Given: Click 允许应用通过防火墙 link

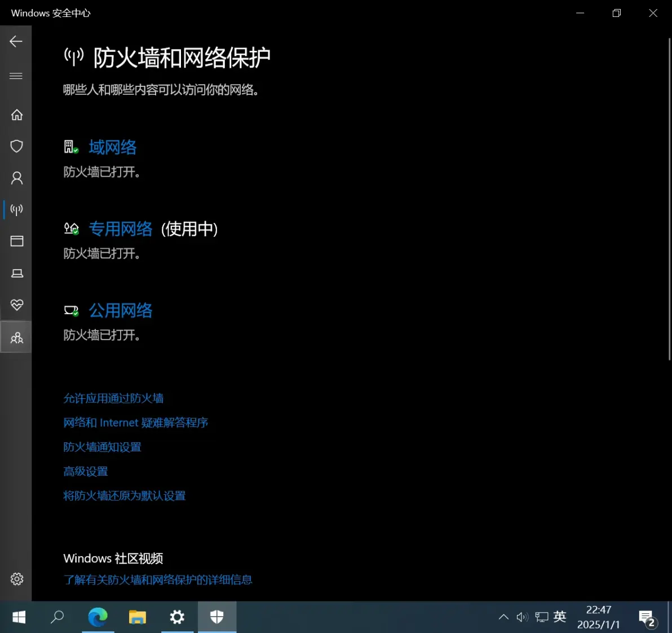Looking at the screenshot, I should [113, 398].
